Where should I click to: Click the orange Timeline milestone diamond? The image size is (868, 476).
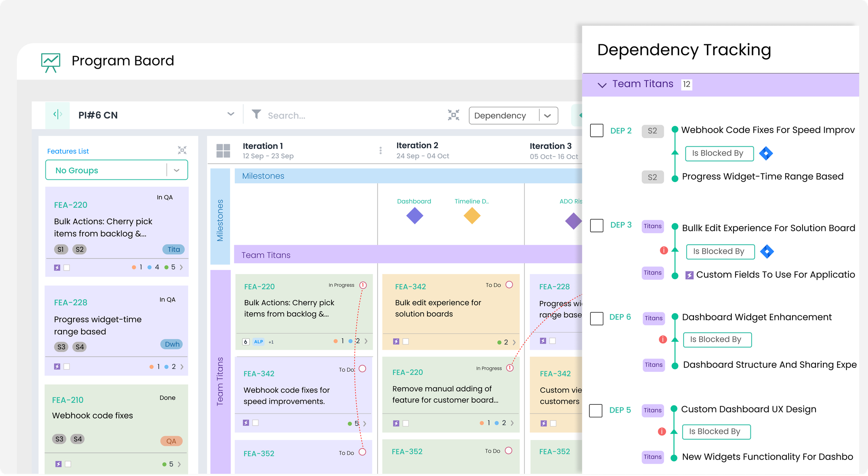(472, 216)
